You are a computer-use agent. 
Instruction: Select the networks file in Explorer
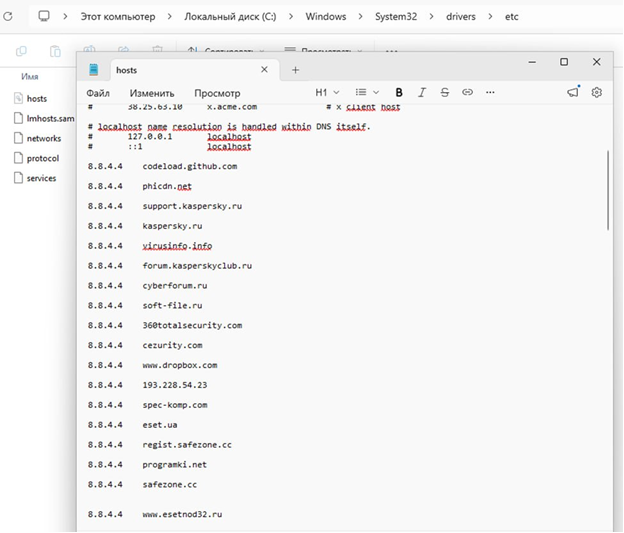37,138
